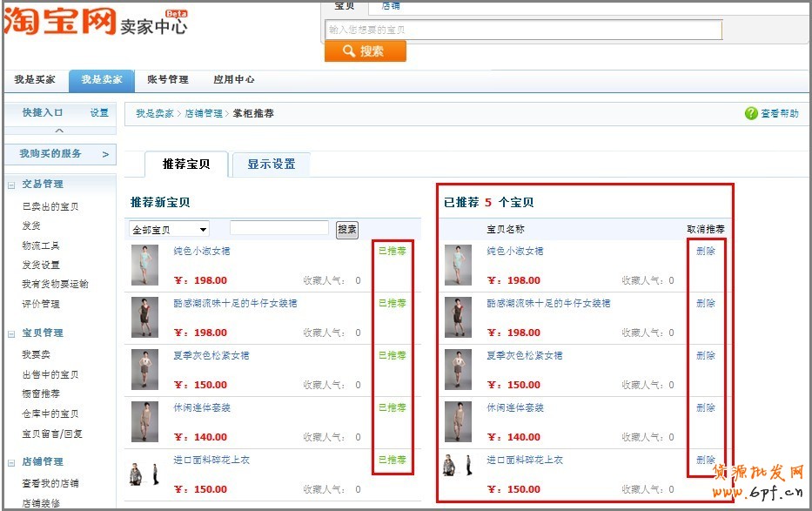Delete 纯色小淑女裙 from recommended list
This screenshot has width=812, height=511.
click(x=705, y=251)
